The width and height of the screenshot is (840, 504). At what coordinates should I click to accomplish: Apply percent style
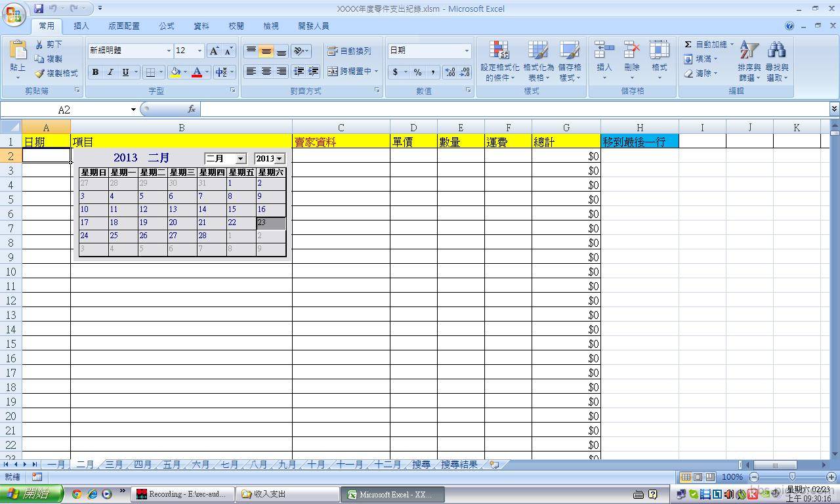coord(417,72)
